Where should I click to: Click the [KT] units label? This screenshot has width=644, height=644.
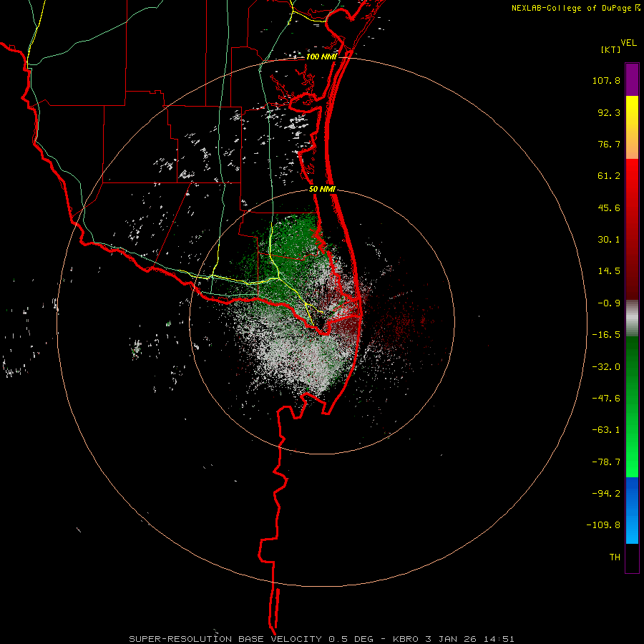[x=611, y=49]
